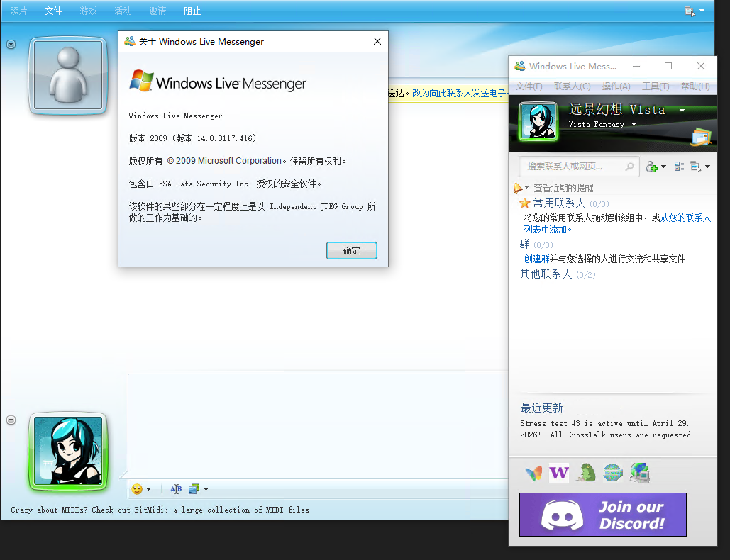Click the 创建群 link
The height and width of the screenshot is (560, 730).
click(536, 259)
